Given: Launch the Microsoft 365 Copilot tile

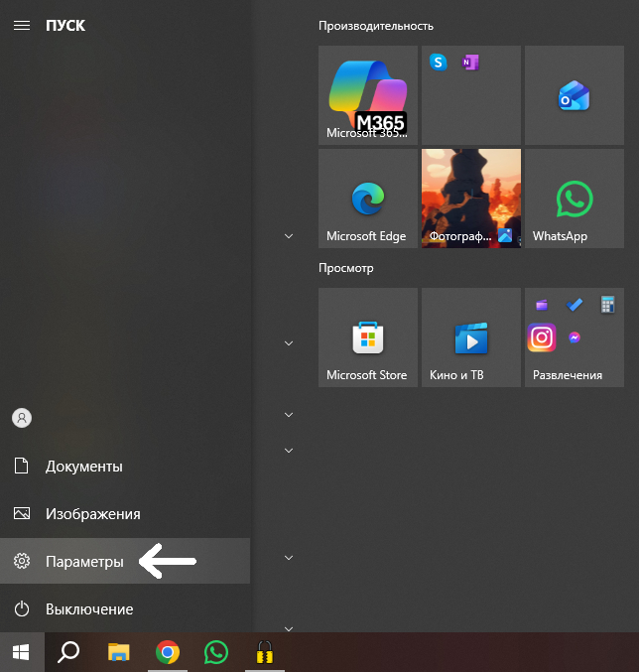Looking at the screenshot, I should pos(368,95).
